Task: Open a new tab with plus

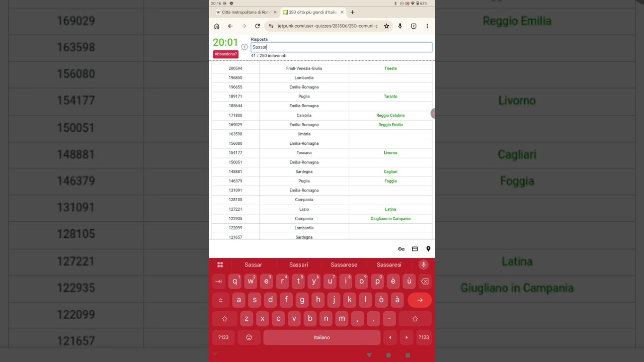Action: (x=352, y=12)
